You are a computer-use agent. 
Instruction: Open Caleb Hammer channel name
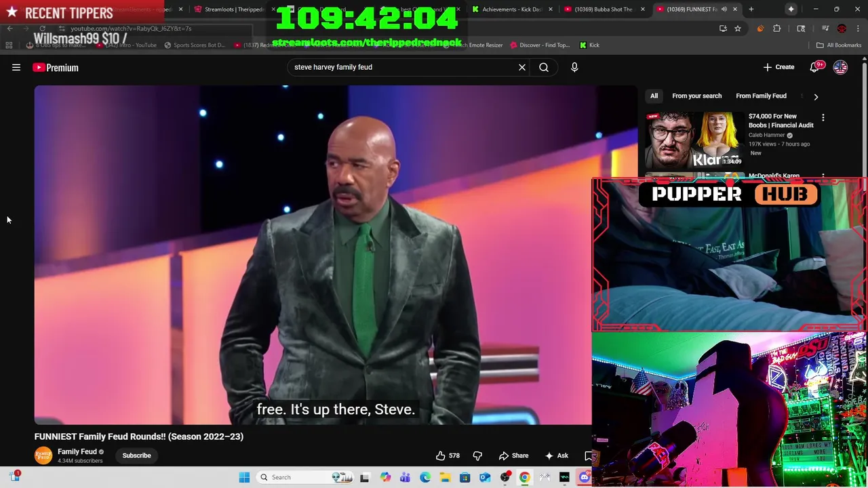(x=766, y=135)
